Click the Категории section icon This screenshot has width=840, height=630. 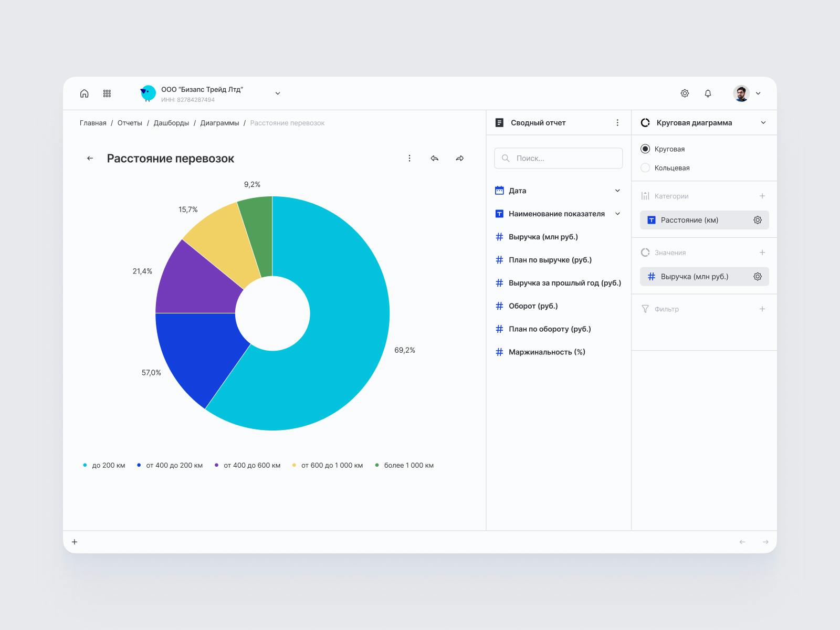[645, 196]
